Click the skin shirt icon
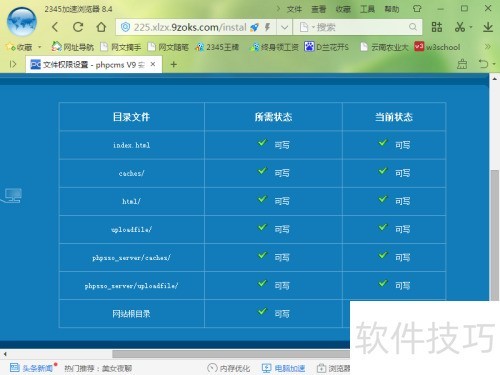Screen dimensions: 500x375 [x=417, y=9]
